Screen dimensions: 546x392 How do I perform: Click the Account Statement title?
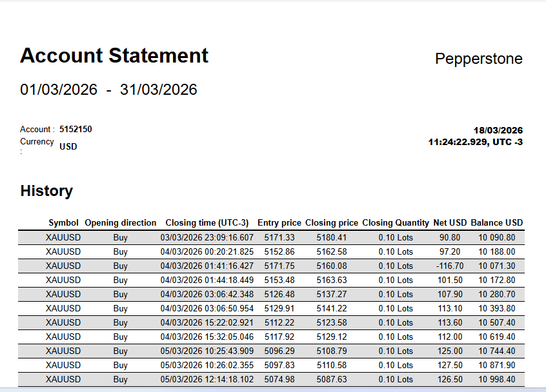[x=114, y=56]
